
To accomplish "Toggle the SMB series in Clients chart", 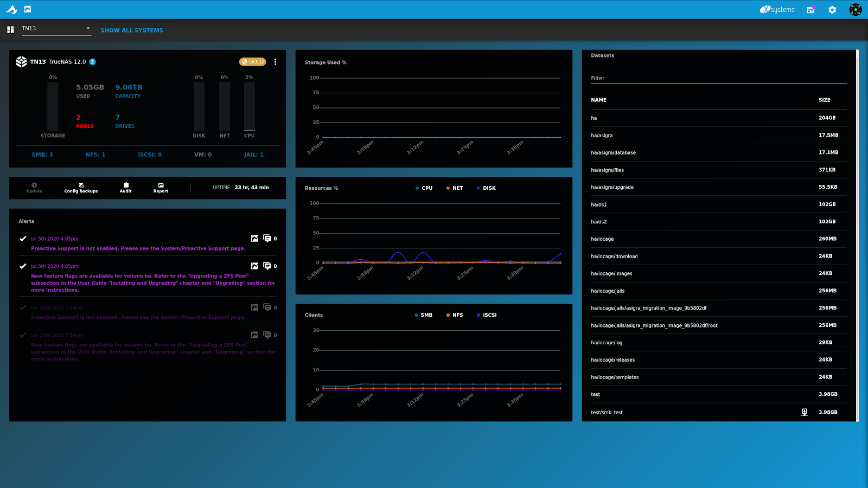I will click(x=423, y=315).
